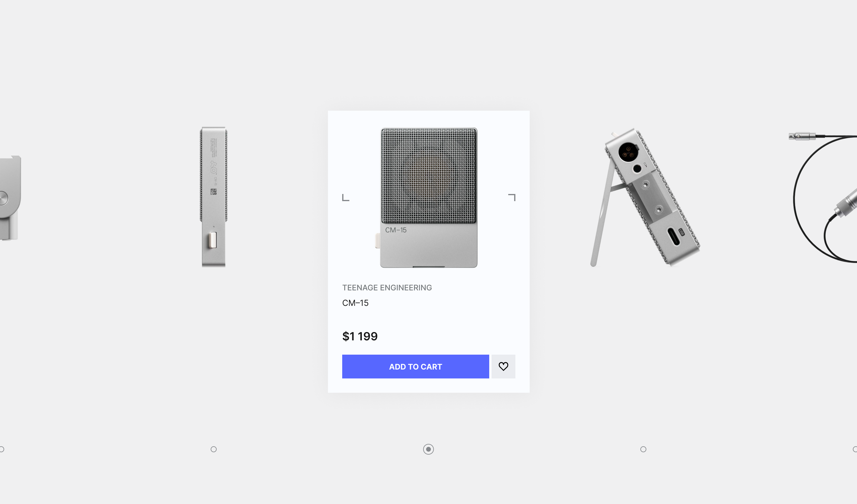Select the partially visible leftmost carousel dot
This screenshot has width=857, height=504.
(x=2, y=449)
